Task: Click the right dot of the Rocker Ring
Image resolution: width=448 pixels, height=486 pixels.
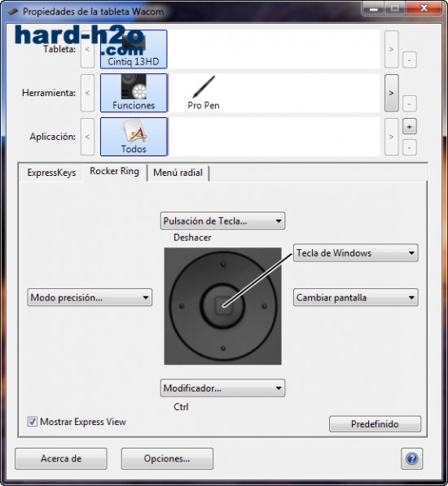Action: coord(265,306)
